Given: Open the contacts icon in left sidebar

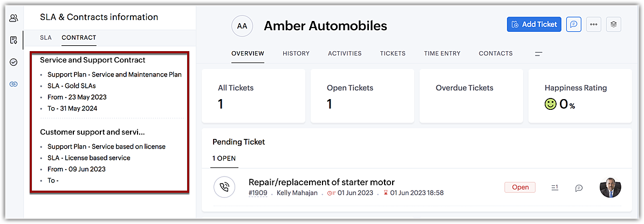Looking at the screenshot, I should [13, 18].
